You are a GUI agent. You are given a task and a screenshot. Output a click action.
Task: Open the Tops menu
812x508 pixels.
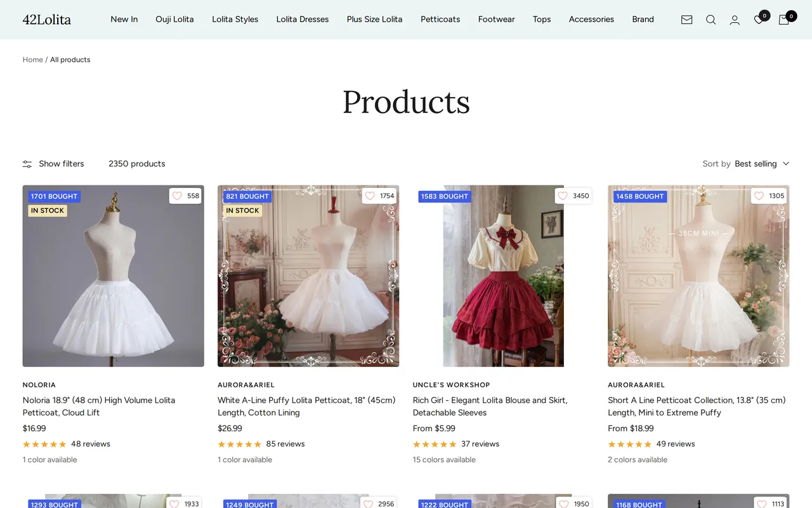click(x=542, y=20)
